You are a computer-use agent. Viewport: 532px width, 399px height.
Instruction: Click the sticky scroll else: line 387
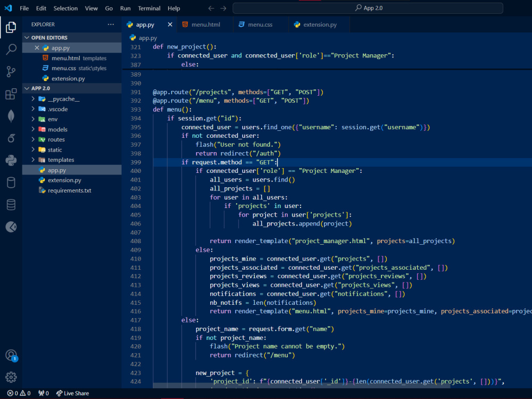click(190, 64)
